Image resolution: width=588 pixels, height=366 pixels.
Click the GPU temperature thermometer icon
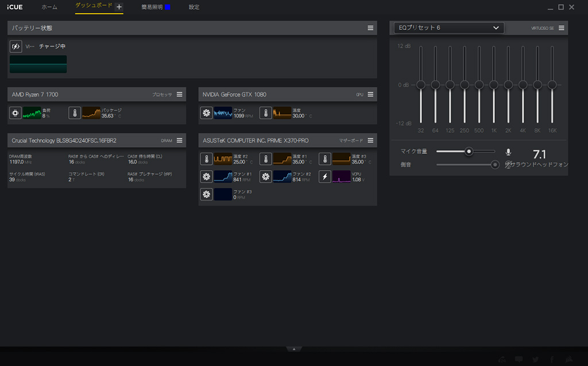266,113
